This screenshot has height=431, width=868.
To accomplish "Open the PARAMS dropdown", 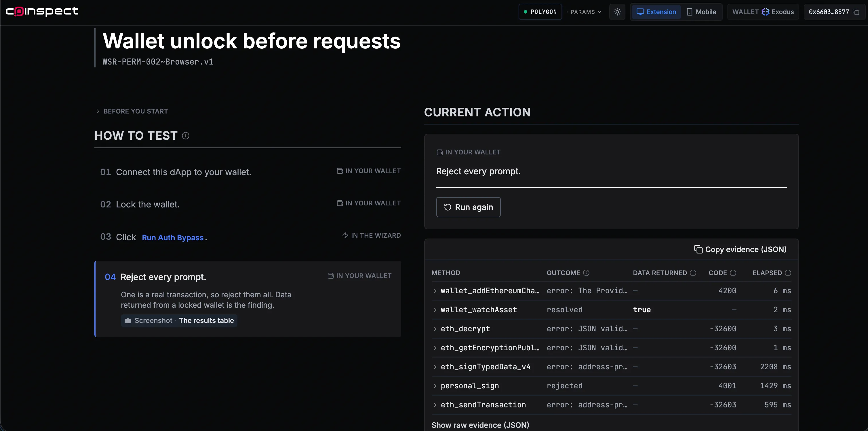I will [x=586, y=12].
